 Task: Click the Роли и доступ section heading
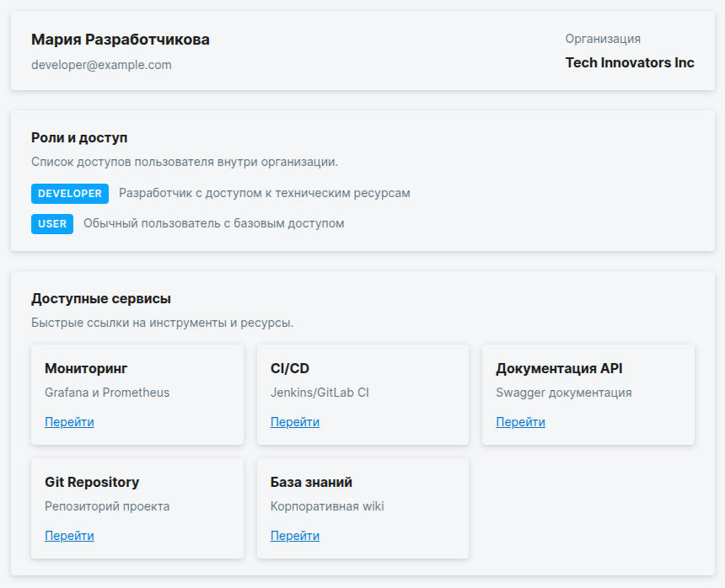(x=79, y=137)
